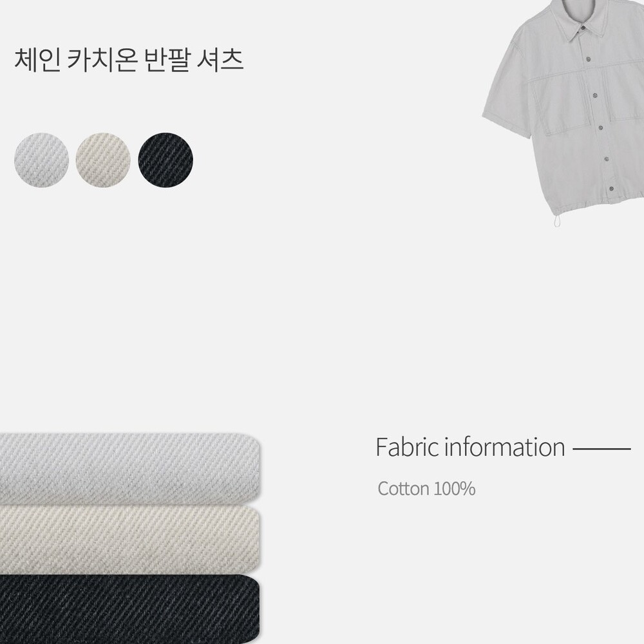Screen dimensions: 644x644
Task: Click the drawstring toggle at shirt hem
Action: (x=556, y=220)
